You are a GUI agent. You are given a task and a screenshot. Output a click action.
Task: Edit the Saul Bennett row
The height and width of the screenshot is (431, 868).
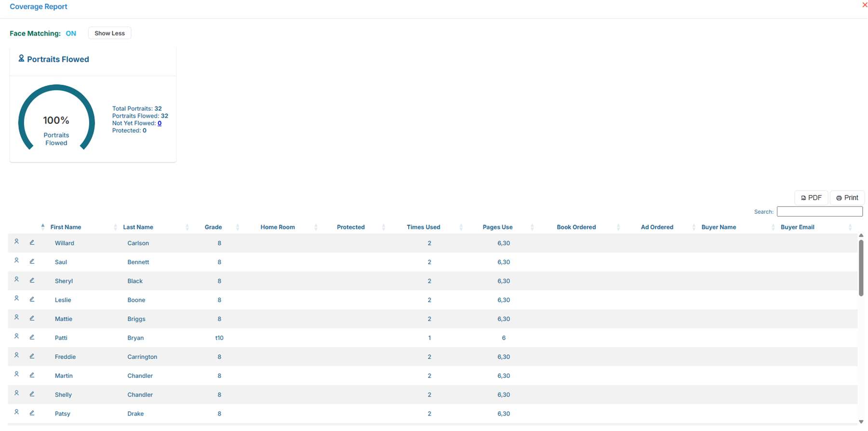[x=32, y=261]
